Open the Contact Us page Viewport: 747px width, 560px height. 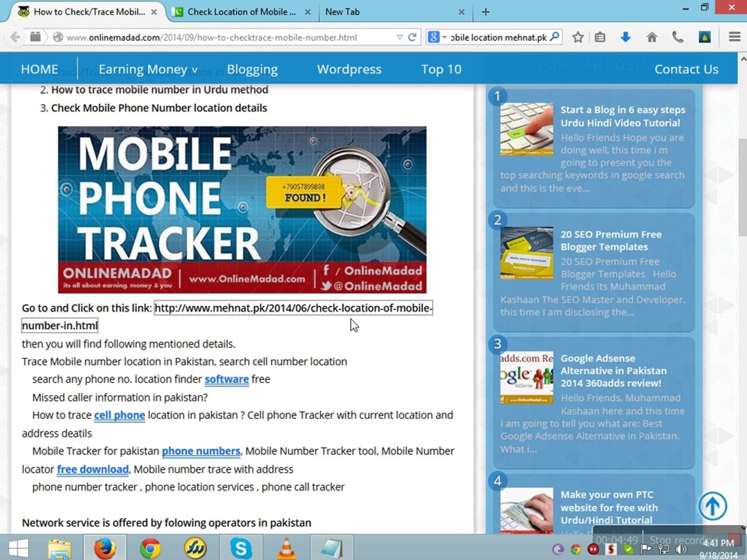686,69
